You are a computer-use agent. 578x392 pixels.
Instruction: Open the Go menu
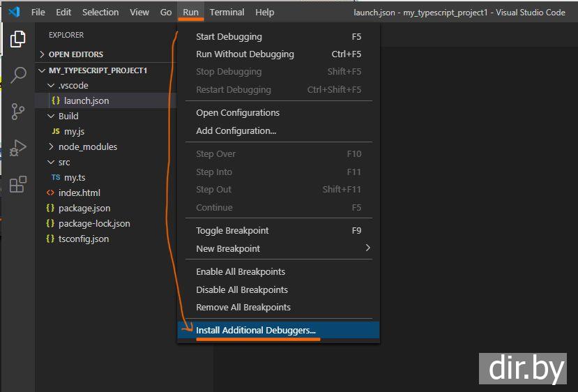pyautogui.click(x=166, y=12)
